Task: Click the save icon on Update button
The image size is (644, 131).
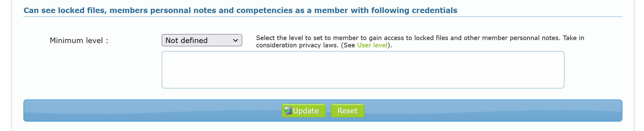Action: click(x=288, y=111)
